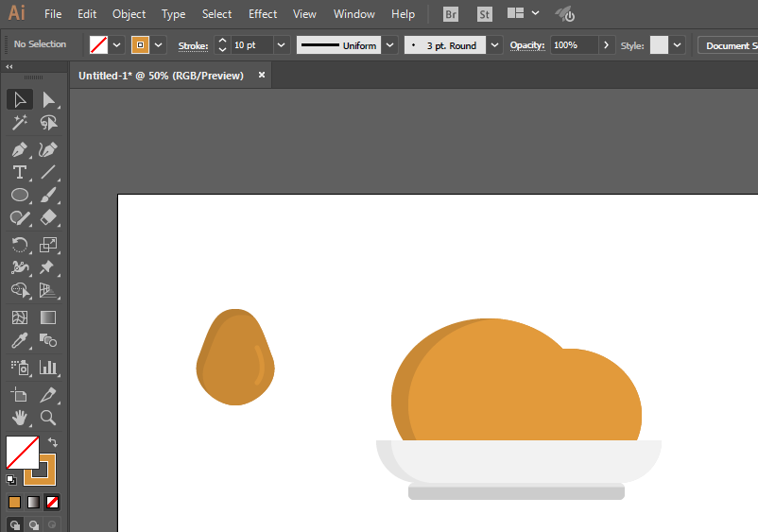Open the Effect menu
Viewport: 758px width, 532px height.
[263, 14]
